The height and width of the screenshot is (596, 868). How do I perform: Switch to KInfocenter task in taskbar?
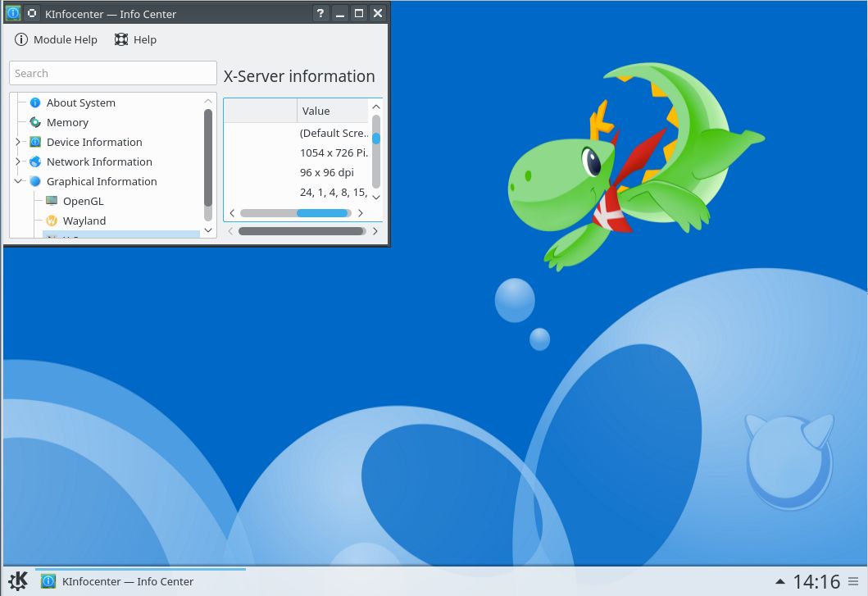point(141,581)
